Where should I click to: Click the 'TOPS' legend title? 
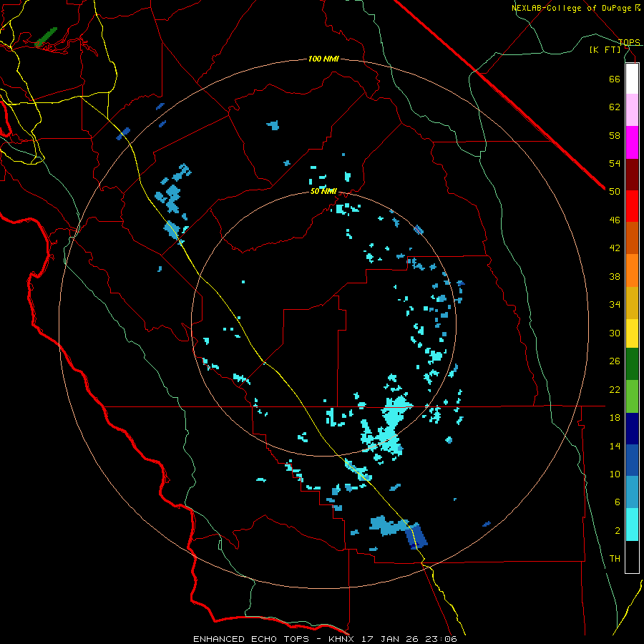pos(629,42)
